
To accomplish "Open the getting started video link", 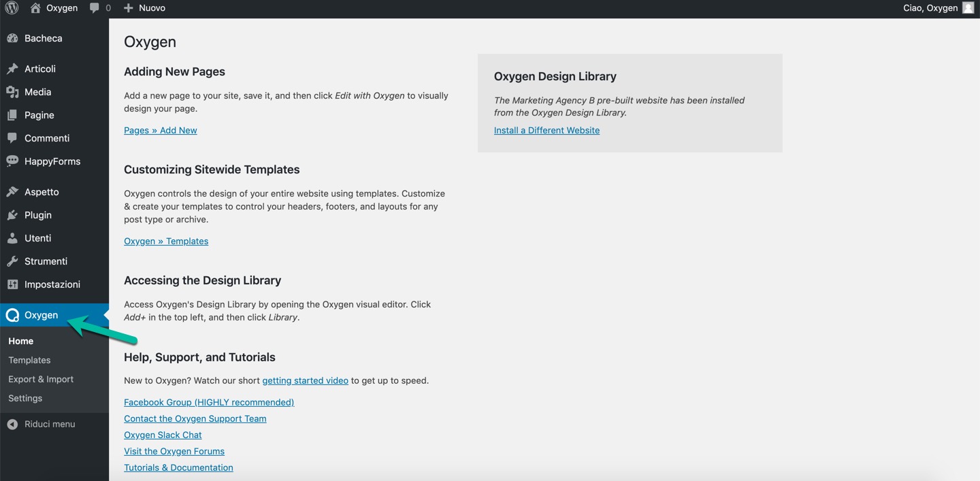I will point(305,380).
